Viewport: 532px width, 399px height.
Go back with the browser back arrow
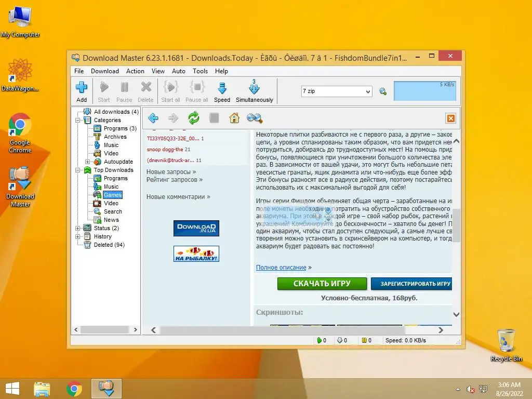[153, 118]
